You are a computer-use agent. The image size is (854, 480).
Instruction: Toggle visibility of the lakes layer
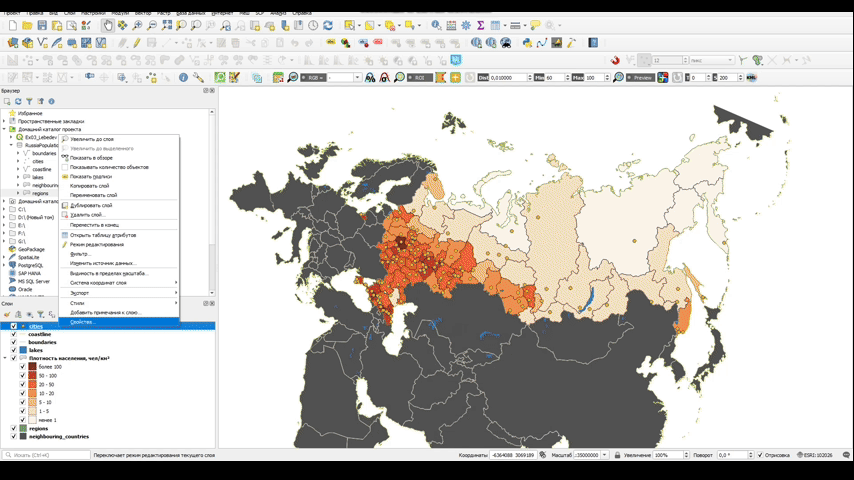[13, 350]
